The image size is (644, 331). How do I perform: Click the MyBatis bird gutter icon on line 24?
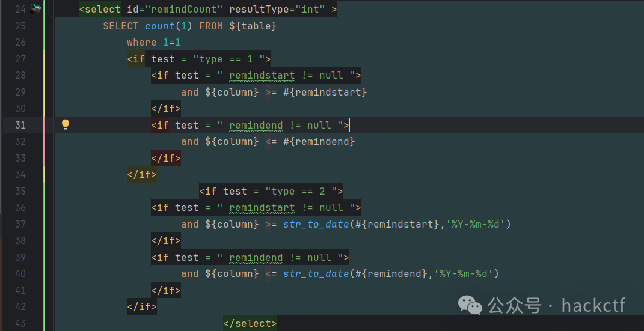point(36,9)
